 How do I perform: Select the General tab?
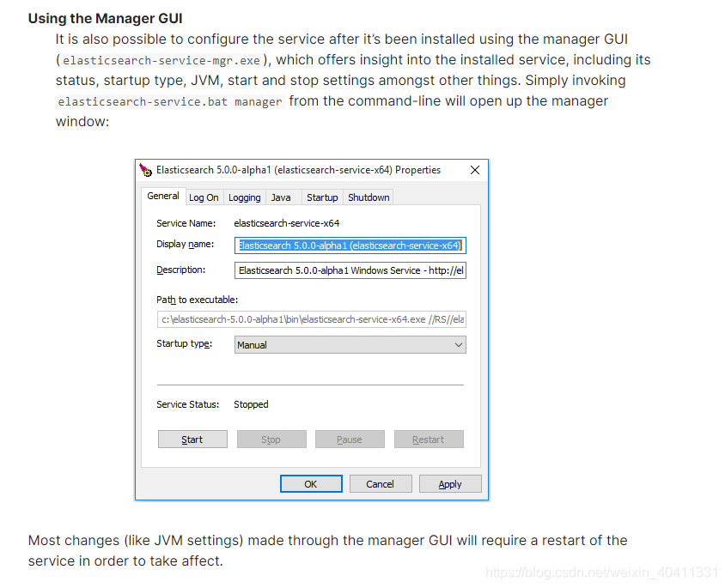(162, 196)
